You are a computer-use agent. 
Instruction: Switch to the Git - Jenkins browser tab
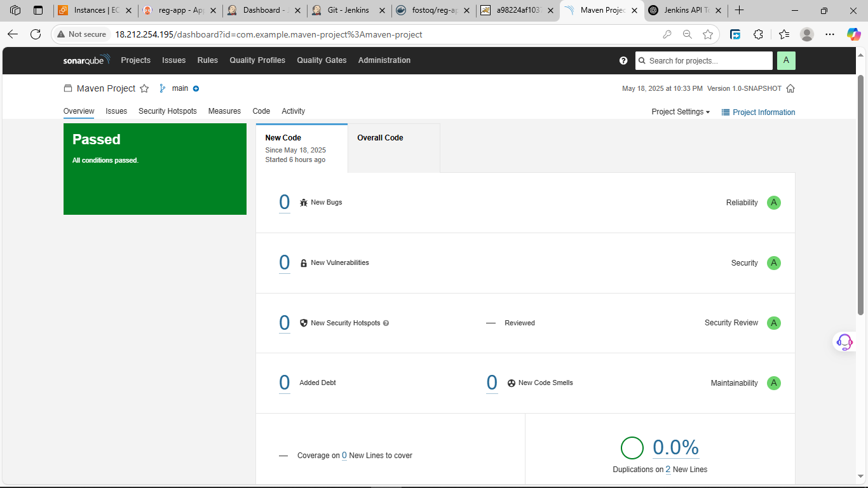click(349, 10)
